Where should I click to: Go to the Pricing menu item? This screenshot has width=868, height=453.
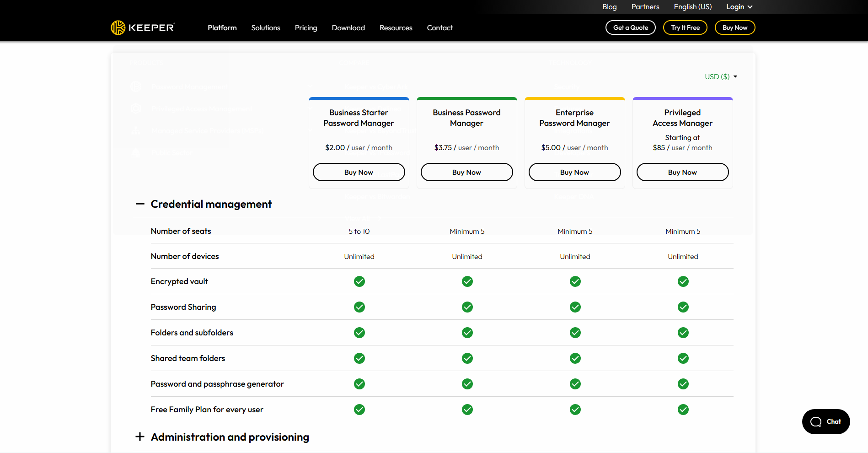pyautogui.click(x=306, y=28)
